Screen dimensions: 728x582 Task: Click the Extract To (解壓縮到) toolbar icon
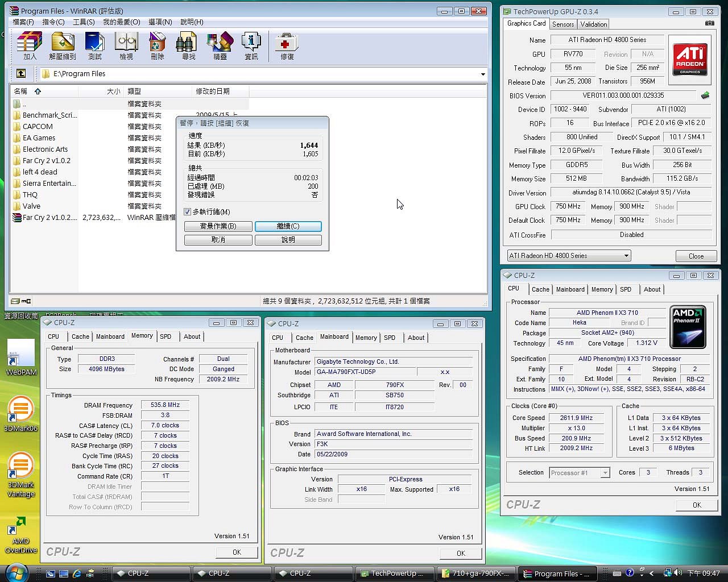pos(63,46)
